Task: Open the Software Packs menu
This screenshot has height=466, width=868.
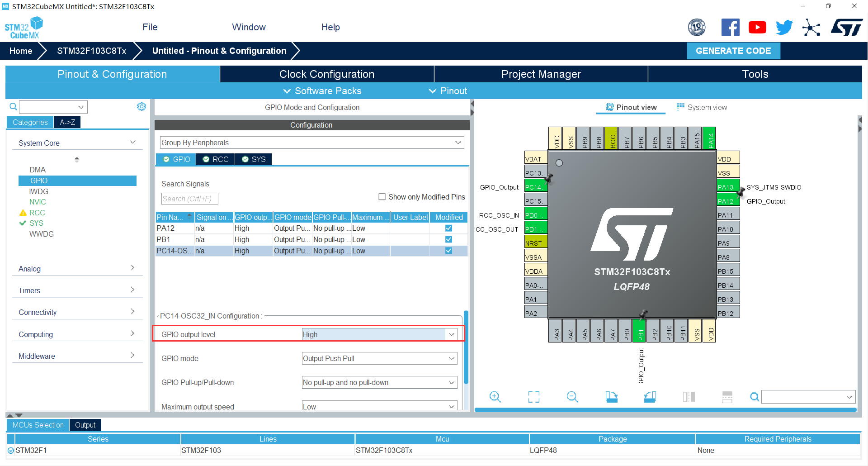Action: point(322,91)
